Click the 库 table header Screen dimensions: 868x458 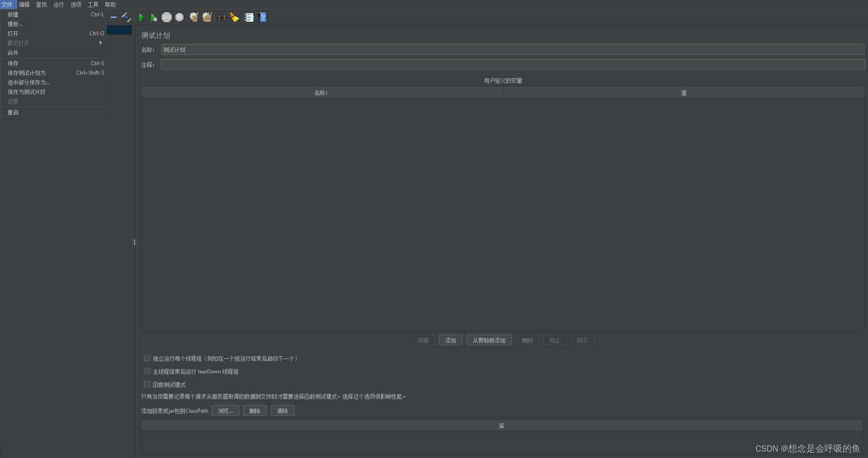pos(502,426)
